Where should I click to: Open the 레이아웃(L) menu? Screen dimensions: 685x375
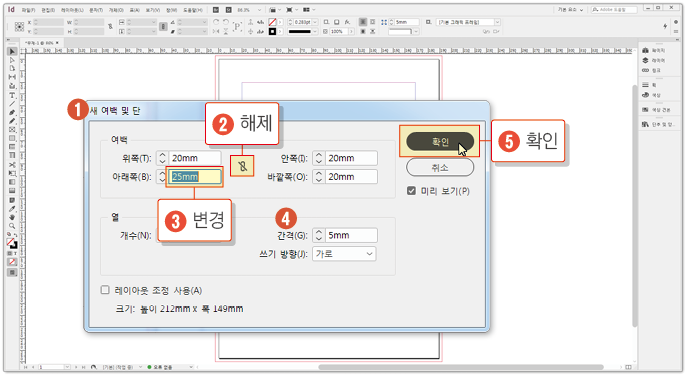tap(72, 10)
